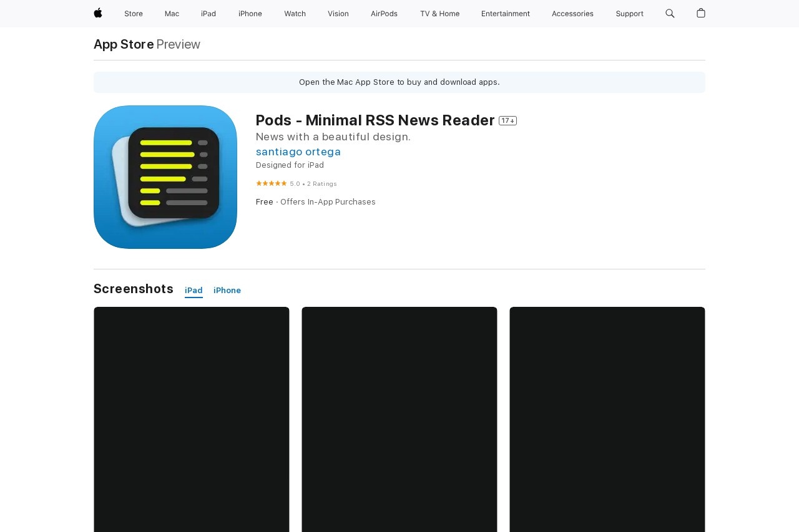The image size is (799, 532).
Task: Click the first screenshot thumbnail
Action: coord(192,419)
